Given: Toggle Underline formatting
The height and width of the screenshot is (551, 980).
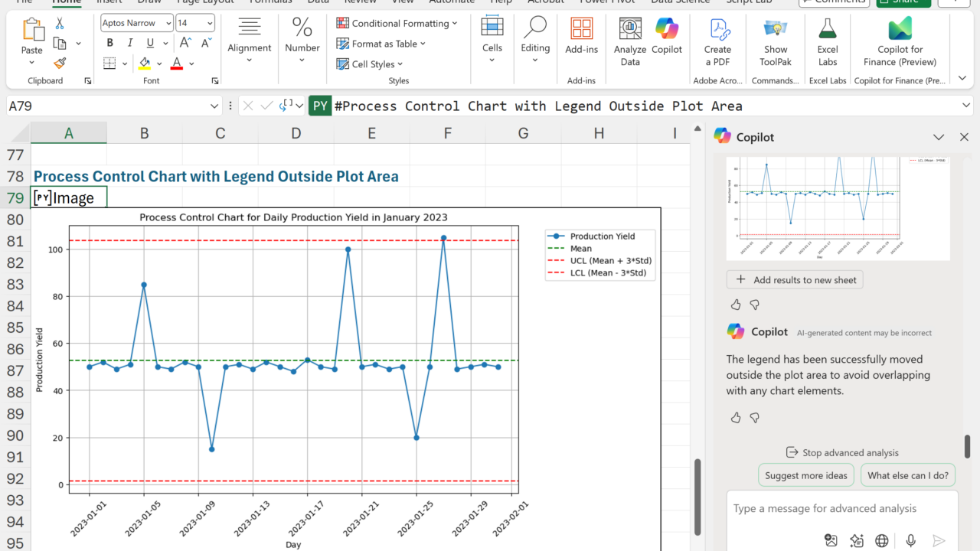Looking at the screenshot, I should click(x=150, y=43).
